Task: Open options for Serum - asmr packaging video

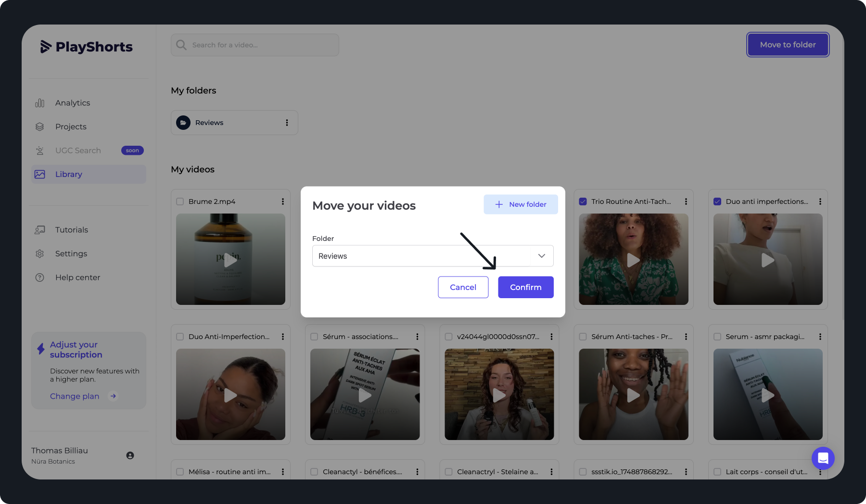Action: click(x=820, y=337)
